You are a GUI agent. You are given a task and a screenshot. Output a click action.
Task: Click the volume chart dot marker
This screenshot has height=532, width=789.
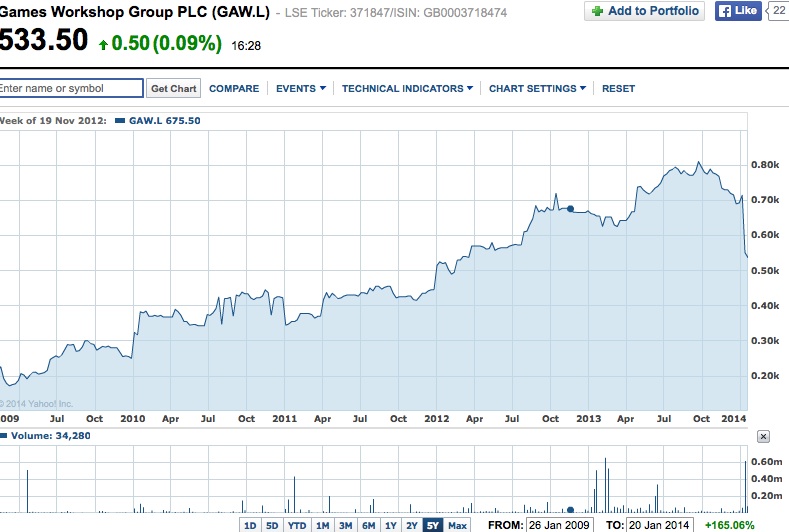(569, 509)
